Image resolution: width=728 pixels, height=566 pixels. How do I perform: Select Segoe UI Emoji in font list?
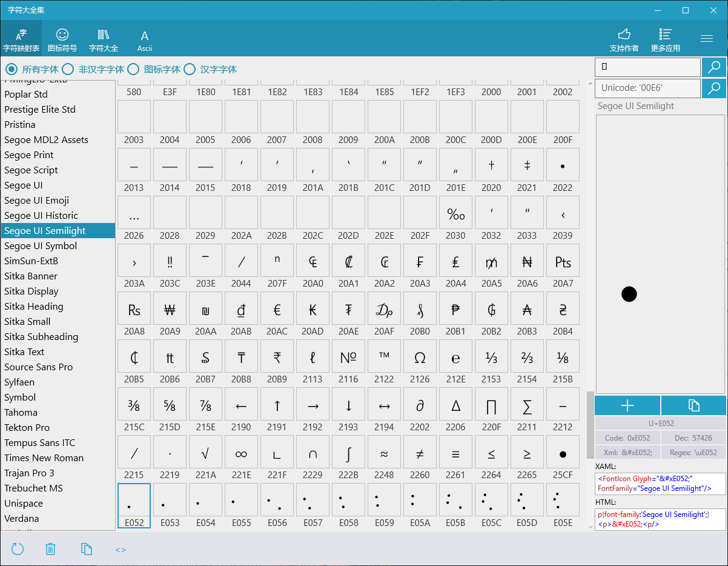(37, 201)
